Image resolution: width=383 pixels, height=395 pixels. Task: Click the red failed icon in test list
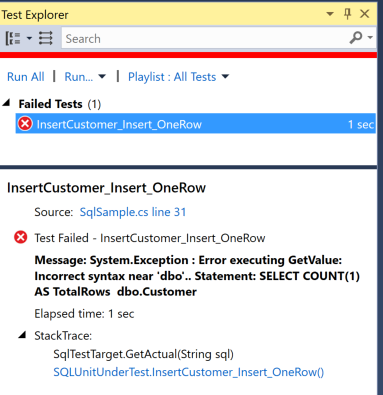click(x=25, y=124)
